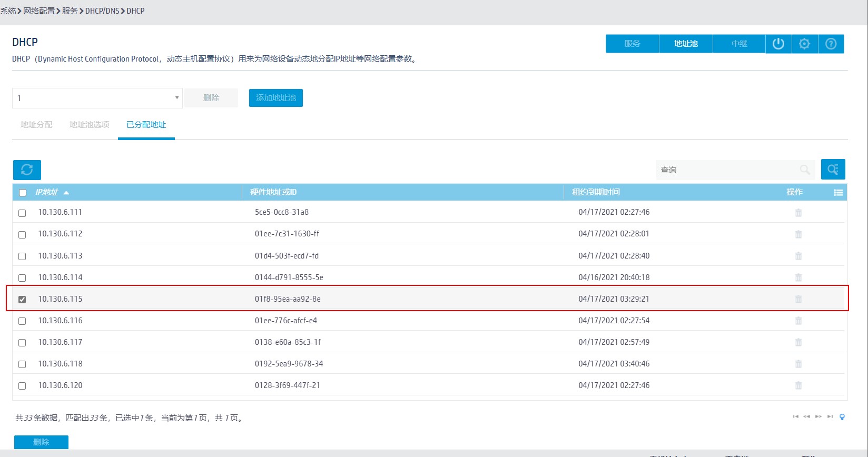Open the help question mark icon
Image resolution: width=868 pixels, height=457 pixels.
(x=831, y=44)
